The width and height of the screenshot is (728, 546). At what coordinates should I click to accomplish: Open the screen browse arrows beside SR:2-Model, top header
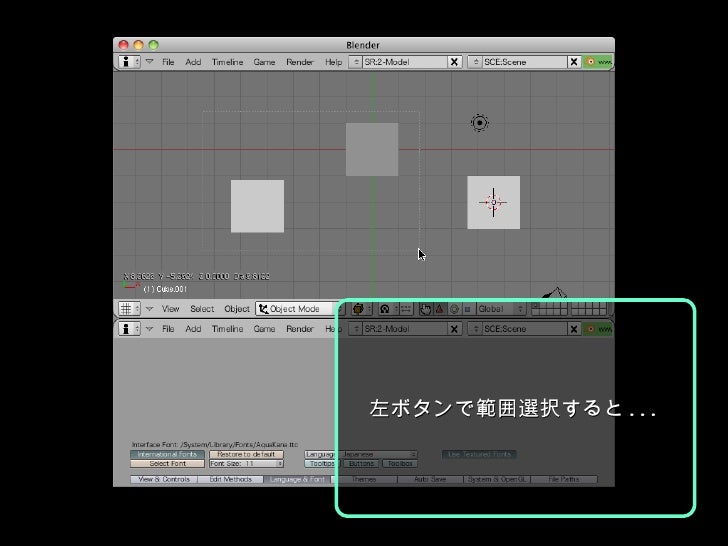[356, 62]
